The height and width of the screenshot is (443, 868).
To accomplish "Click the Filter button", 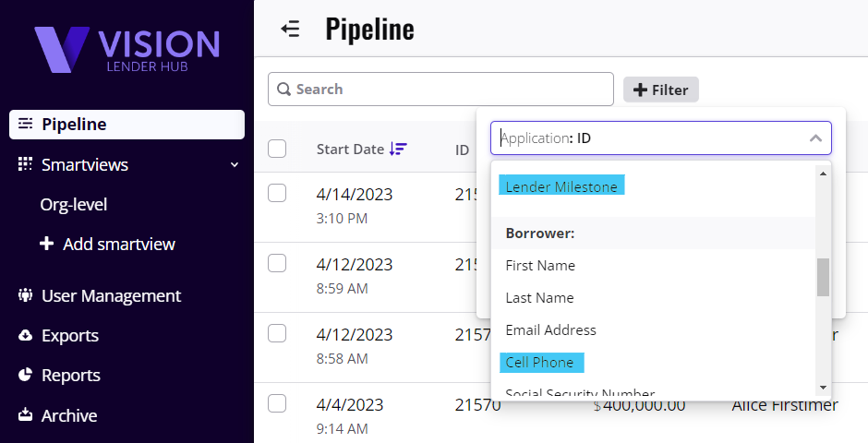I will coord(661,90).
